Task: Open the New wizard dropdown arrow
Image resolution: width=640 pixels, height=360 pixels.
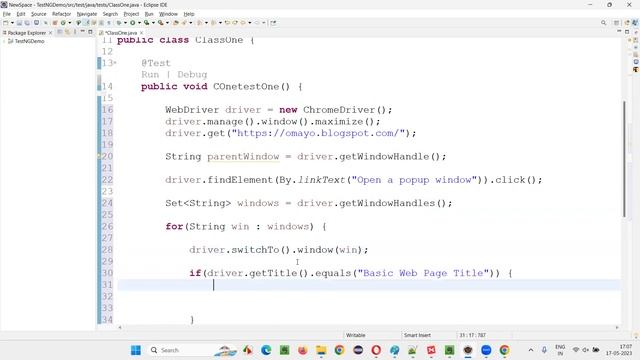Action: point(12,23)
